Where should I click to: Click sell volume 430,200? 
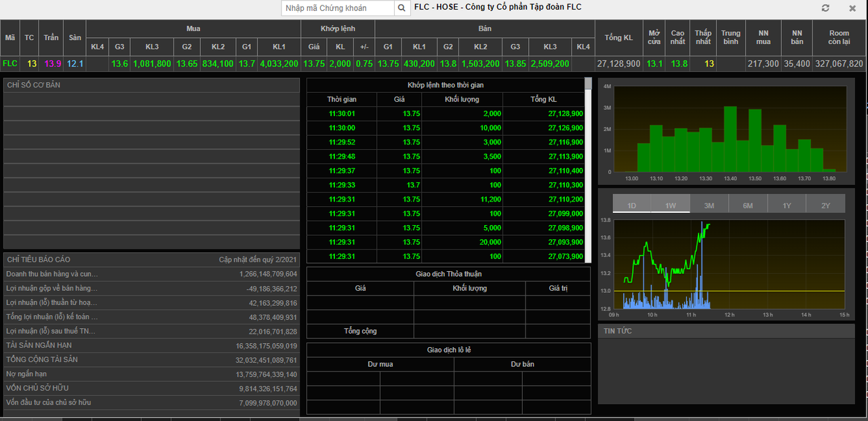tap(419, 64)
